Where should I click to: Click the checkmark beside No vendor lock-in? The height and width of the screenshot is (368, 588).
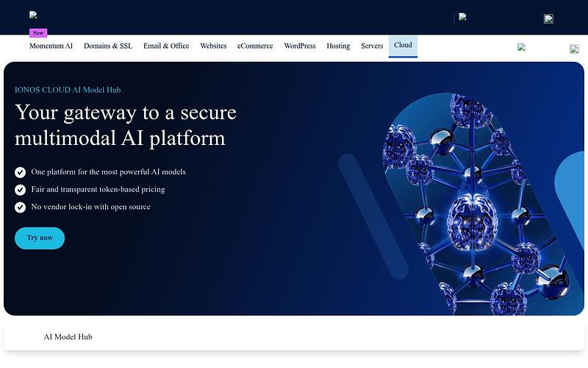pyautogui.click(x=21, y=208)
